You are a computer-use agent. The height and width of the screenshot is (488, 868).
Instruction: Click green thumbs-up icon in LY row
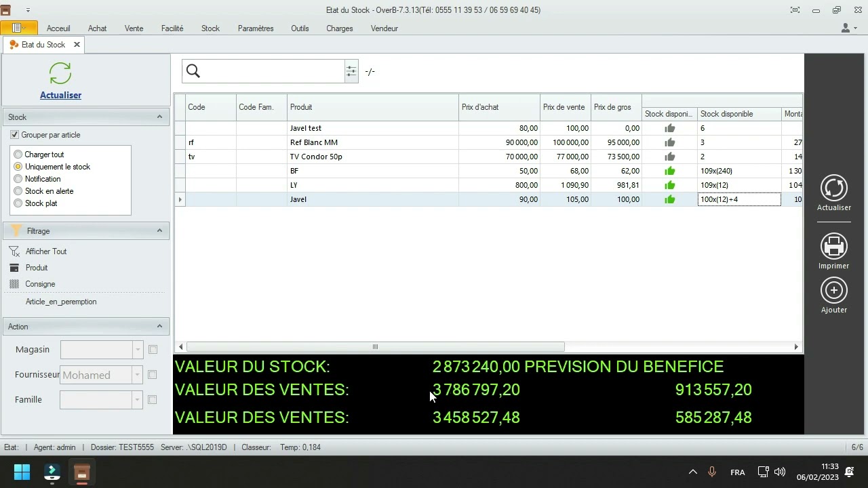tap(670, 185)
